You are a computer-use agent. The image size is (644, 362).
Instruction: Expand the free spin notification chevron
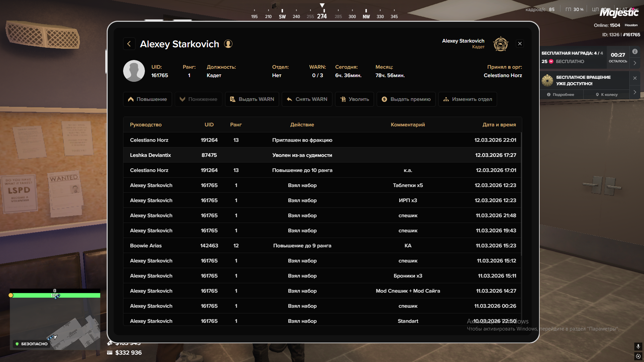(x=635, y=92)
